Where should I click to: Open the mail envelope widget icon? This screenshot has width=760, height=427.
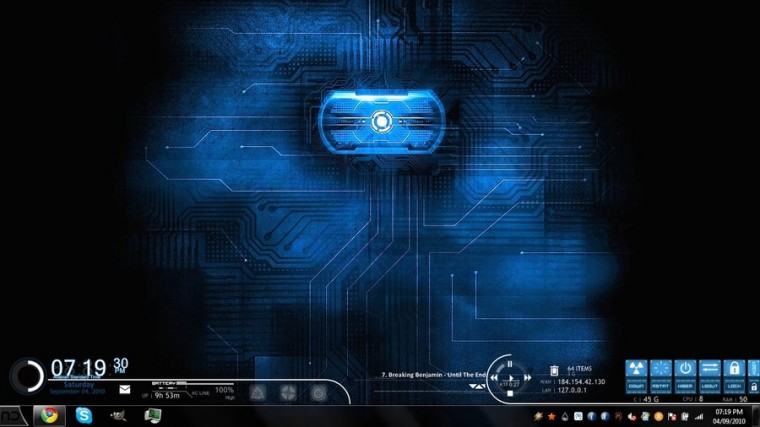point(125,389)
